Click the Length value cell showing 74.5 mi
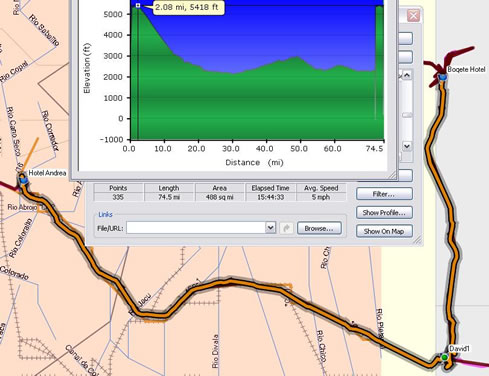 click(x=169, y=197)
